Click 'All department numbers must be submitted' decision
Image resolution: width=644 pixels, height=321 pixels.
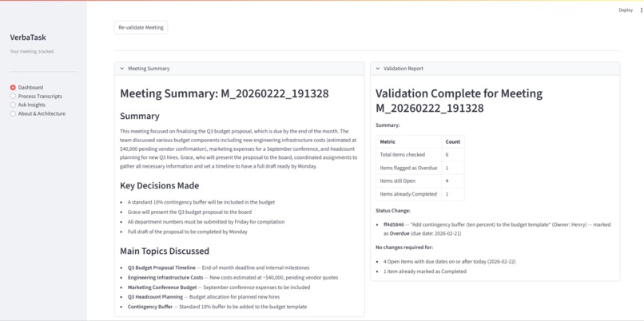pos(206,222)
